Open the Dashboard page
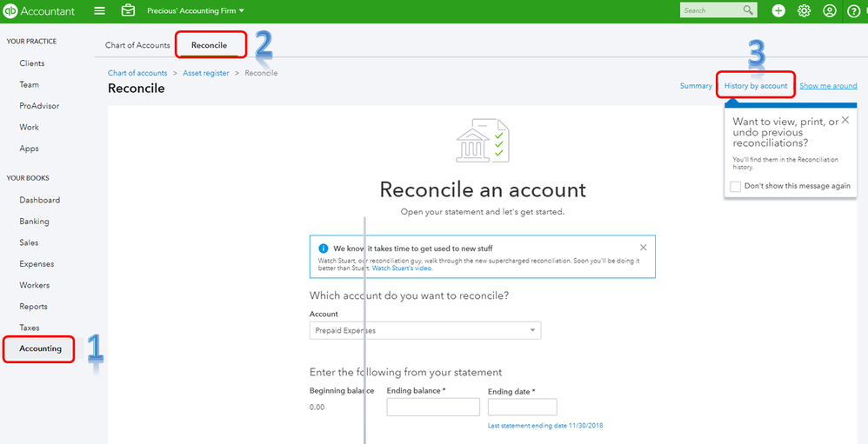Image resolution: width=868 pixels, height=444 pixels. click(x=40, y=200)
